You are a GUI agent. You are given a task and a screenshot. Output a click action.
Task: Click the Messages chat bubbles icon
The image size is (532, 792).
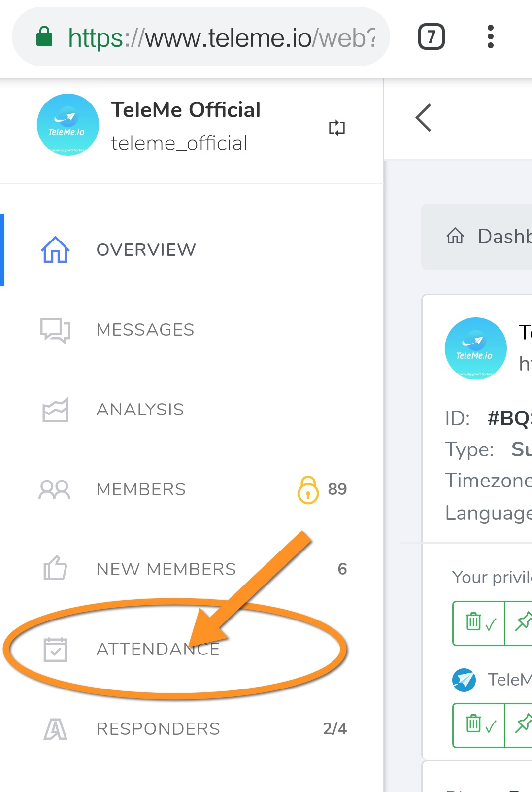tap(55, 330)
